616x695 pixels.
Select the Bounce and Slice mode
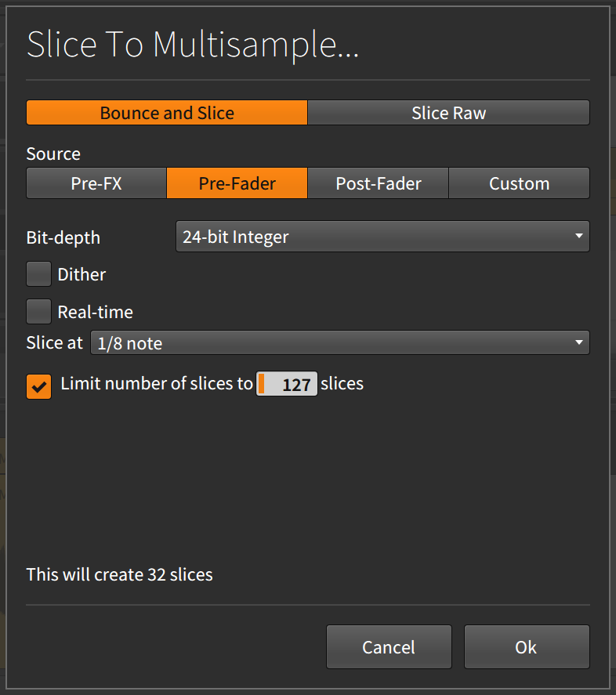click(x=166, y=113)
